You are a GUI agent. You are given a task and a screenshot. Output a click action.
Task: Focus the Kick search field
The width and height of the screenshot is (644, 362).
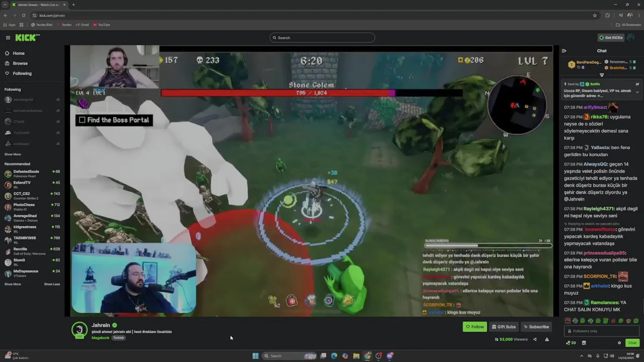pyautogui.click(x=322, y=38)
